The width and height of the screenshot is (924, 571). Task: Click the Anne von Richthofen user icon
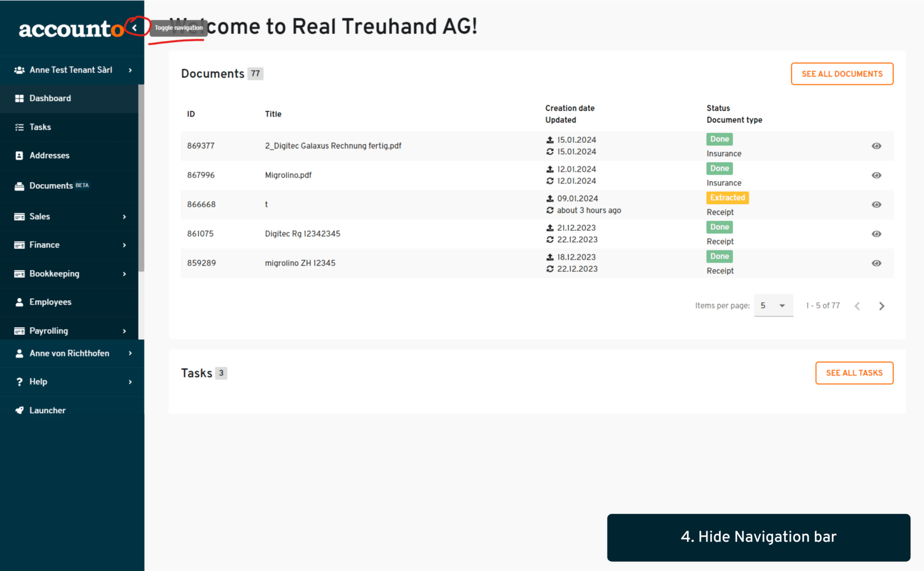(19, 354)
